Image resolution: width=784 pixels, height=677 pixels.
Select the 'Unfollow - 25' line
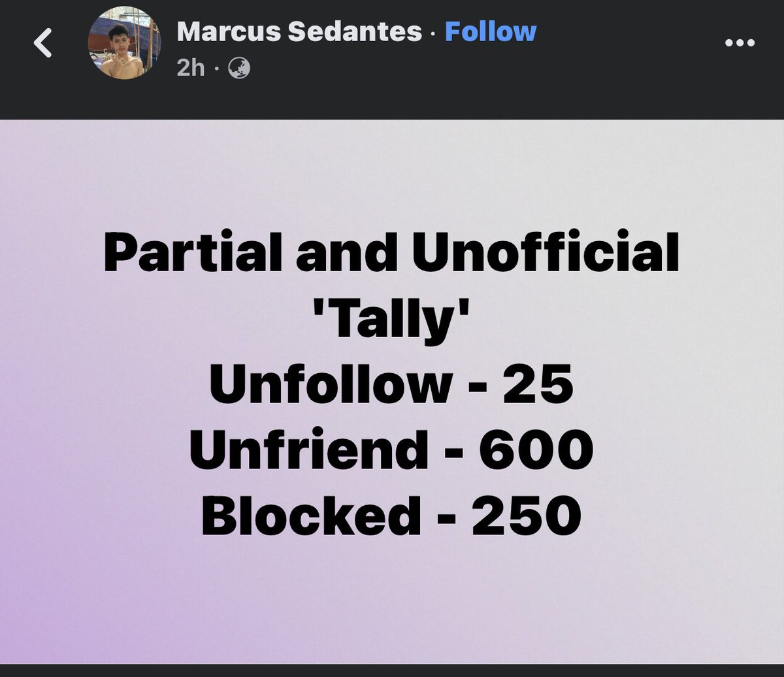coord(391,385)
